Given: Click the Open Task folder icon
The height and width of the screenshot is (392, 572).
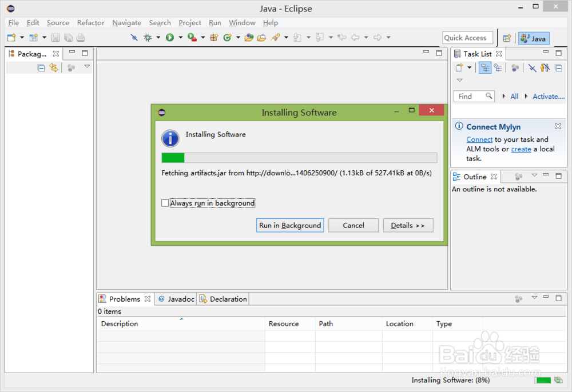Looking at the screenshot, I should pyautogui.click(x=261, y=38).
